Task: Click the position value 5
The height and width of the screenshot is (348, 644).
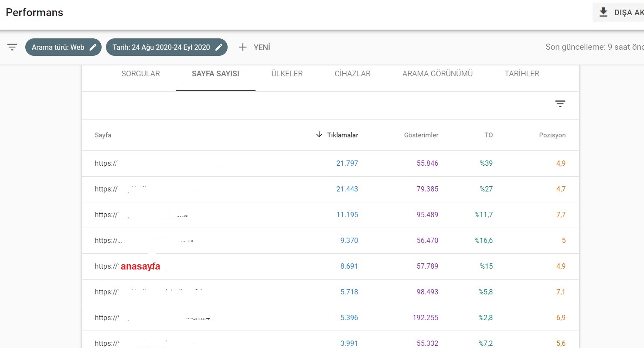Action: pyautogui.click(x=564, y=241)
